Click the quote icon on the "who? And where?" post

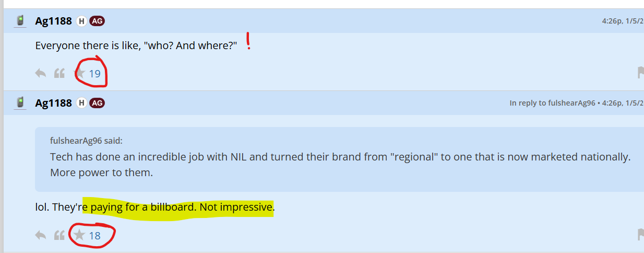click(59, 73)
